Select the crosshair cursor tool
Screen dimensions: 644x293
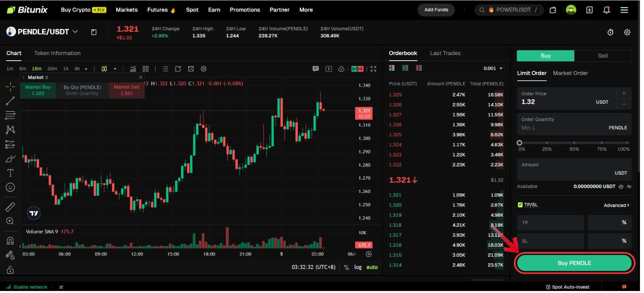pyautogui.click(x=10, y=86)
